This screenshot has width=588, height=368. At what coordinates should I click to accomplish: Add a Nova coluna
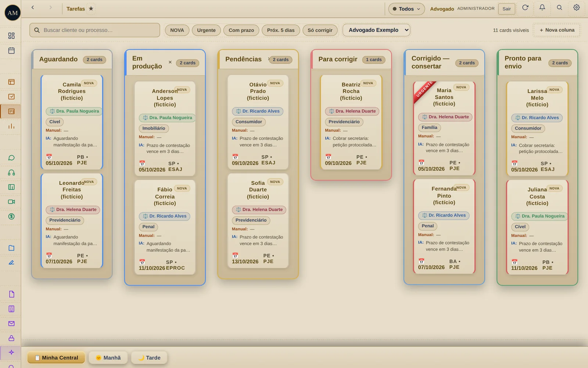(x=557, y=30)
